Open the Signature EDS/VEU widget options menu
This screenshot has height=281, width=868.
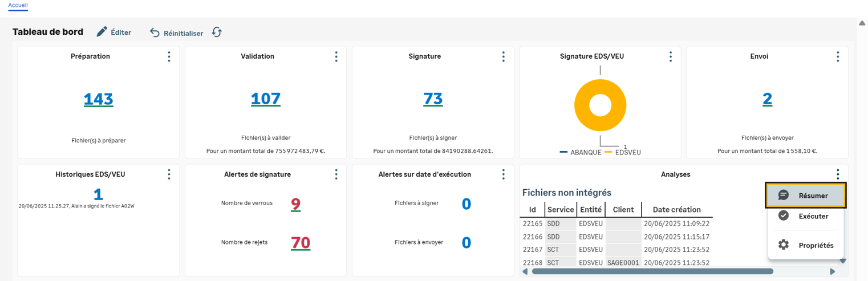[671, 56]
